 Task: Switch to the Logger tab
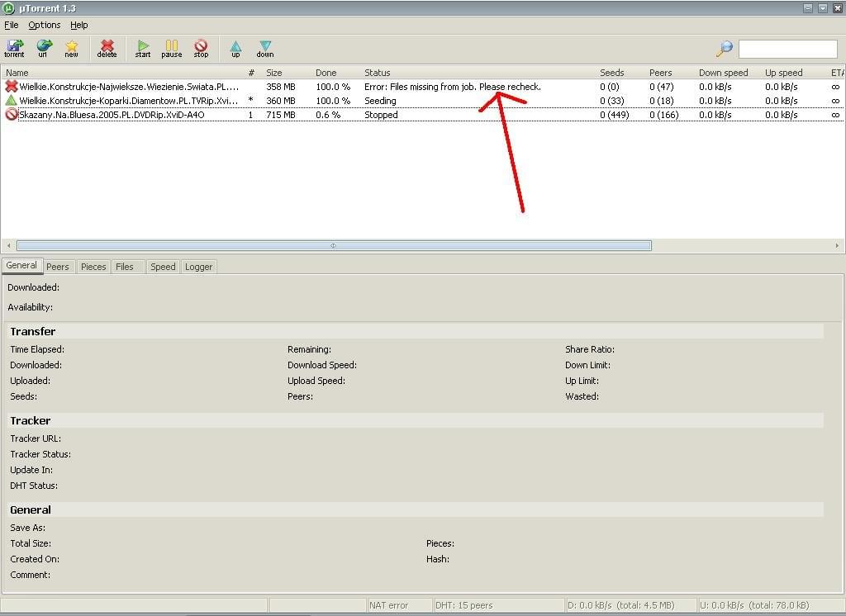pyautogui.click(x=198, y=267)
